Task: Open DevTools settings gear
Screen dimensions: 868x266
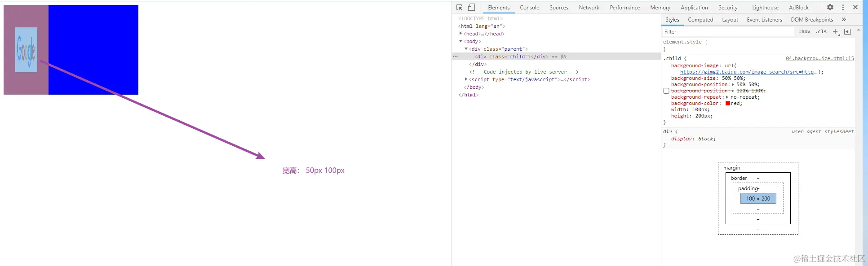Action: pos(830,7)
